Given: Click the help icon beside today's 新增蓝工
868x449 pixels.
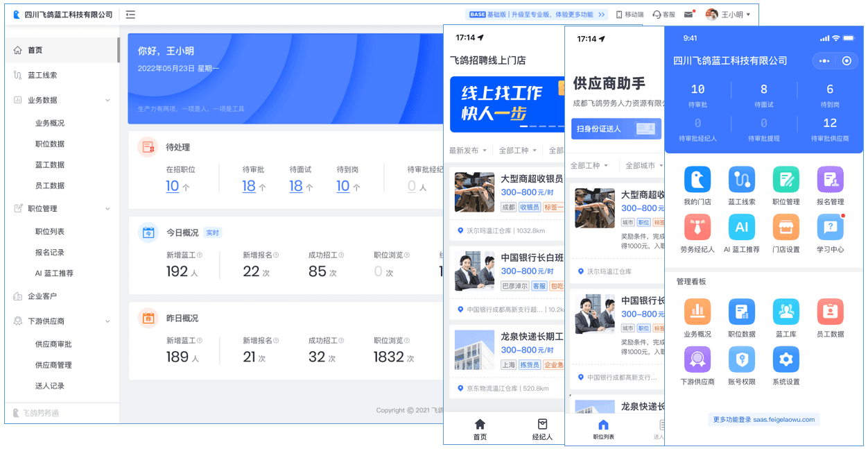Looking at the screenshot, I should [x=201, y=255].
